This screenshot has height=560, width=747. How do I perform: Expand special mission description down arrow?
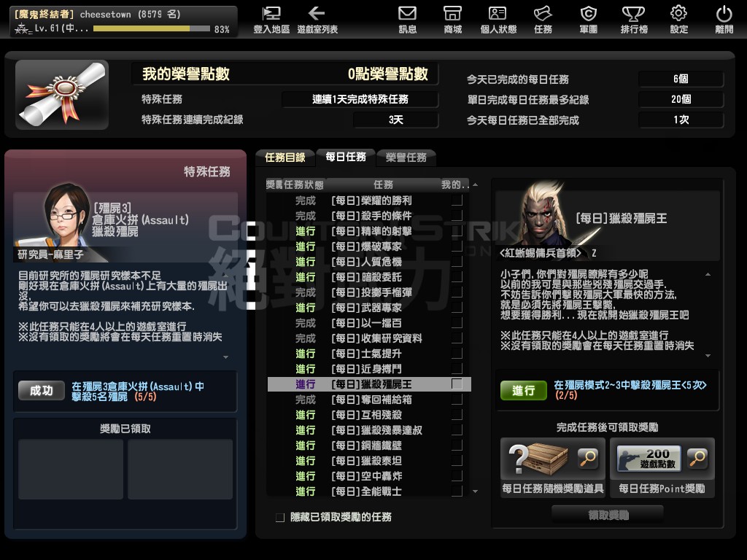(226, 357)
